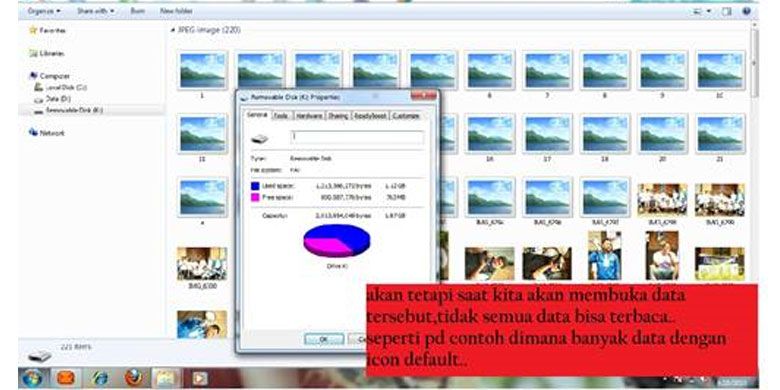780x390 pixels.
Task: Select the image thumbnail labeled 9
Action: tap(663, 70)
